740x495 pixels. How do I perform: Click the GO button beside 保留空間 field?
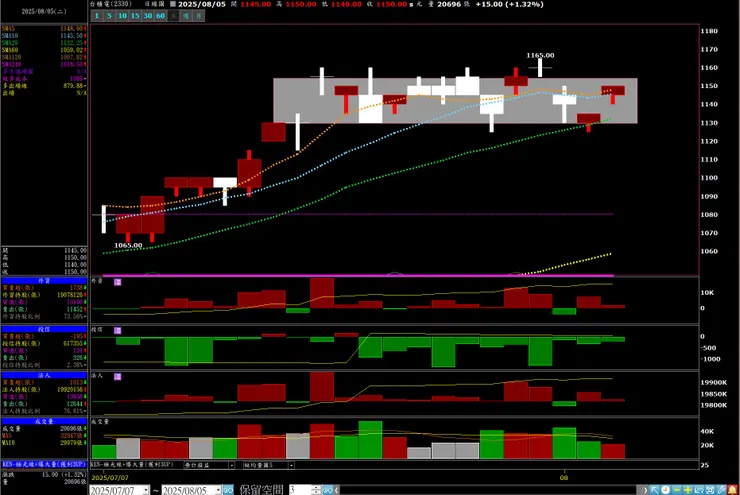click(328, 490)
